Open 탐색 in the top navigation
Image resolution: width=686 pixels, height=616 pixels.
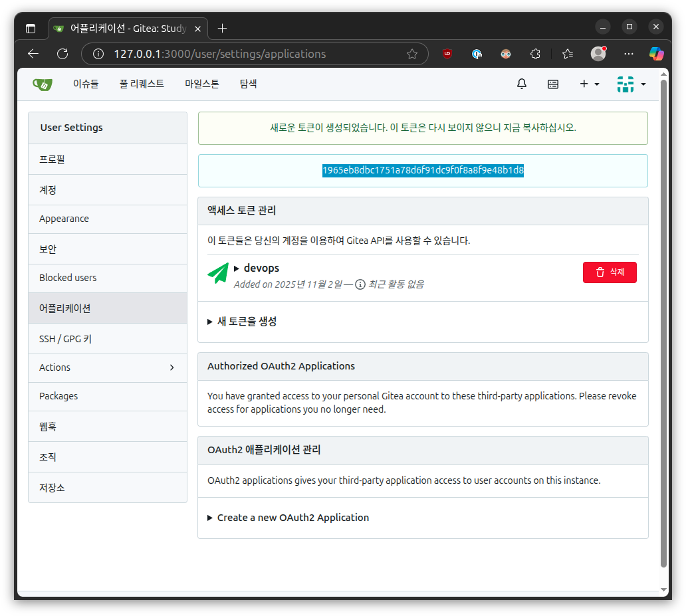(x=248, y=84)
